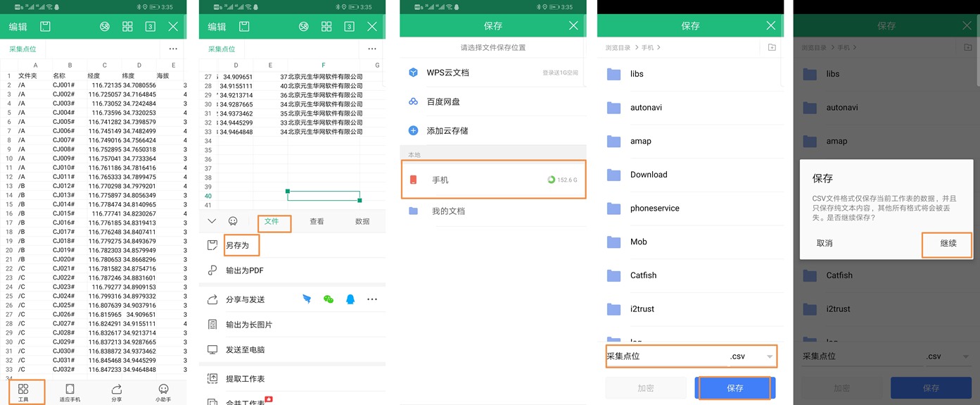
Task: Switch to the 查看 tab
Action: 317,221
